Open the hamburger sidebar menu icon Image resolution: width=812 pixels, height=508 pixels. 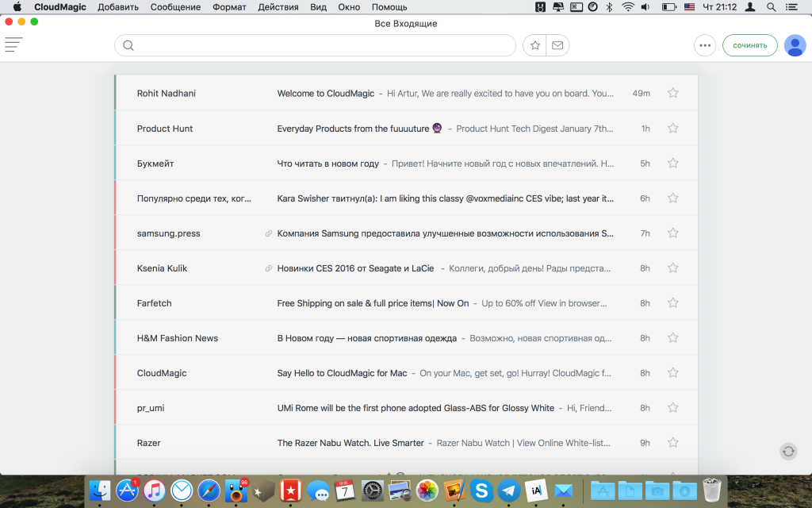pyautogui.click(x=13, y=45)
